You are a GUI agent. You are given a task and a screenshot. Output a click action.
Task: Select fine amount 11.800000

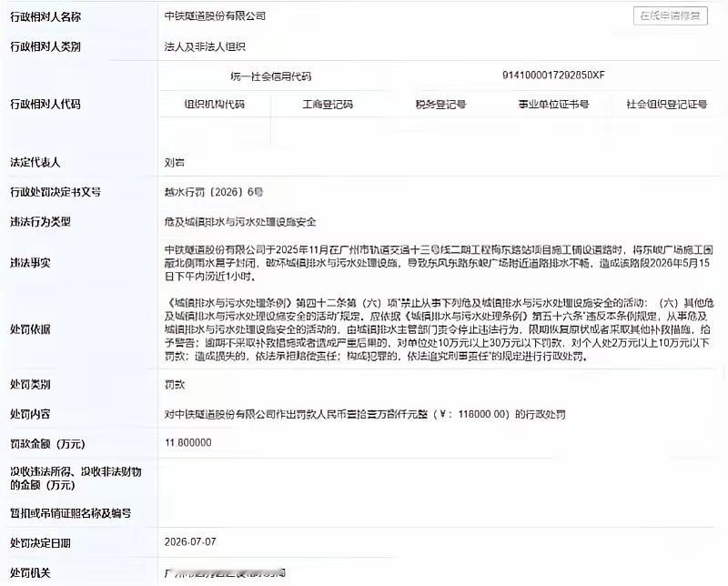click(188, 443)
